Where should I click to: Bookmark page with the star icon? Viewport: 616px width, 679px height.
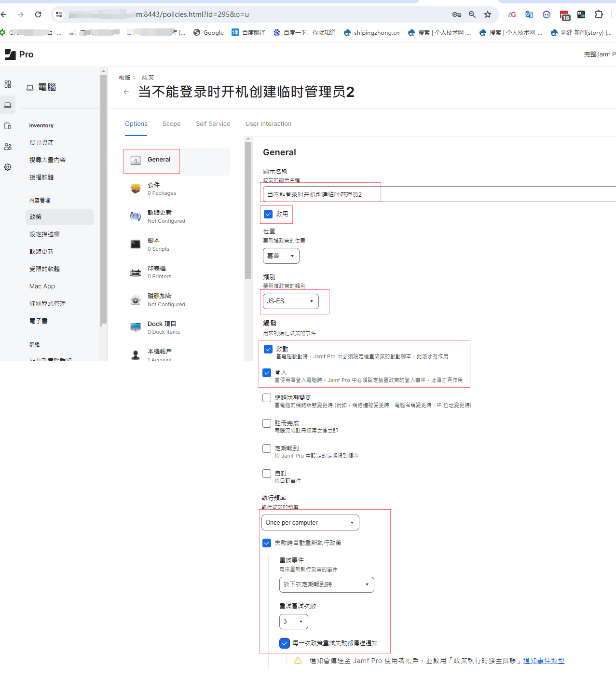click(x=488, y=14)
